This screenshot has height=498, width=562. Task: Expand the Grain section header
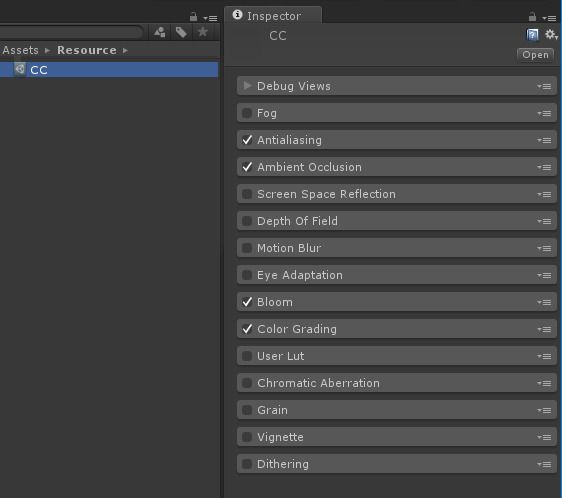point(396,410)
